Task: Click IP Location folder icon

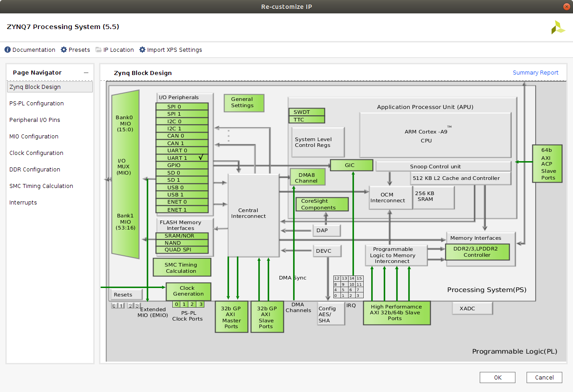Action: 99,50
